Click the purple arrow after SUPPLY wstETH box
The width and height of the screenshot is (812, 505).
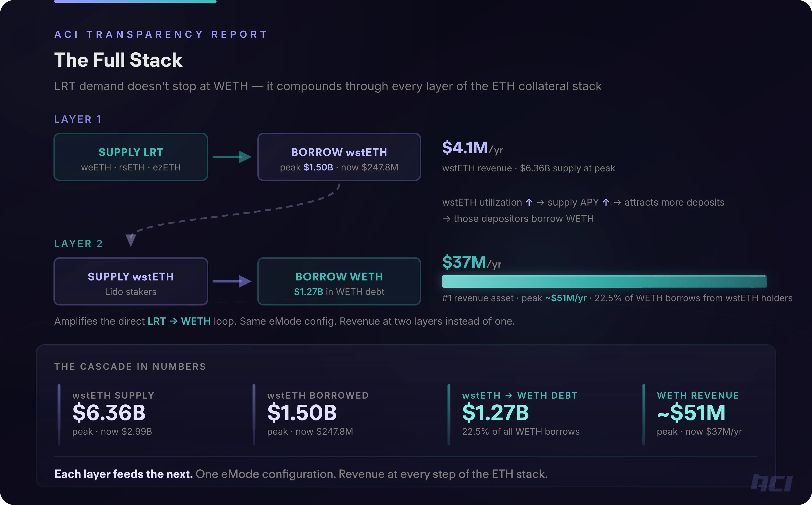(x=232, y=281)
